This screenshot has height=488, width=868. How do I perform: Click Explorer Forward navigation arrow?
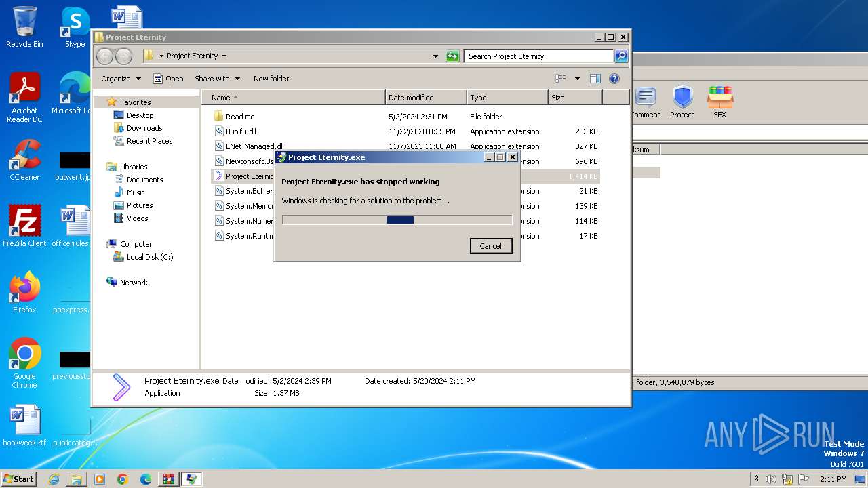click(124, 56)
